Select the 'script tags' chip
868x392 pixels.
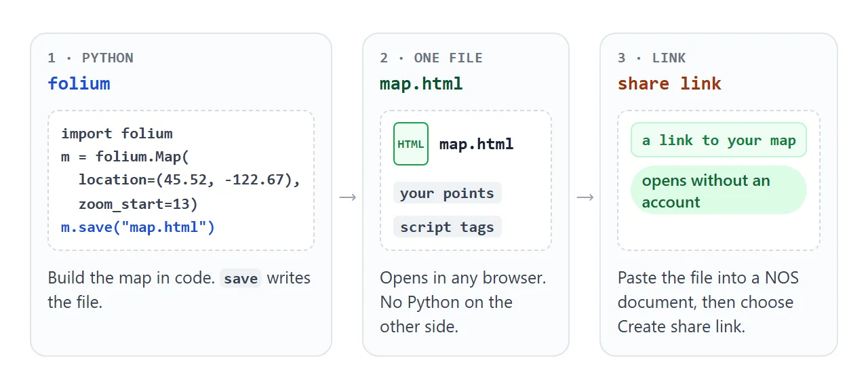coord(447,227)
